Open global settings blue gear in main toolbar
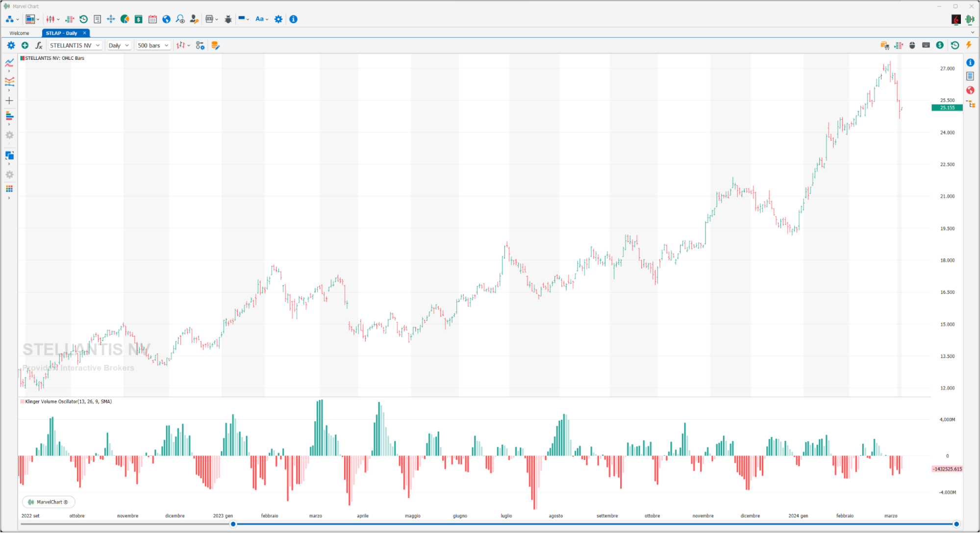Screen dimensions: 980x533 tap(278, 19)
